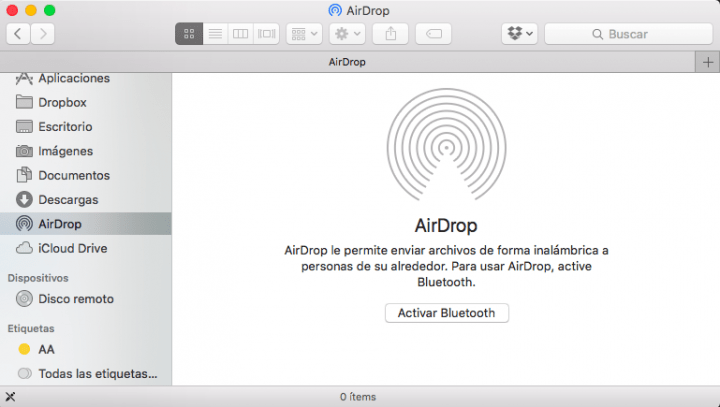Open the Dropbox folder in sidebar

click(x=86, y=102)
